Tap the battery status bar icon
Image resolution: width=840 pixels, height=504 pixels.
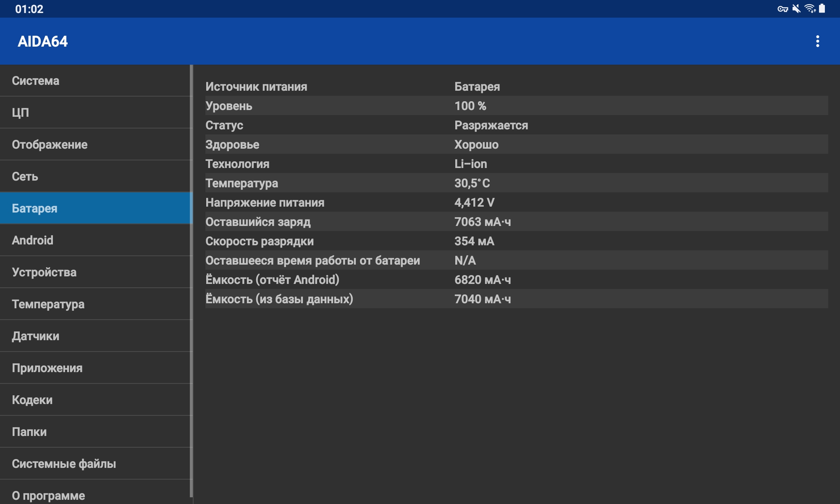(822, 9)
